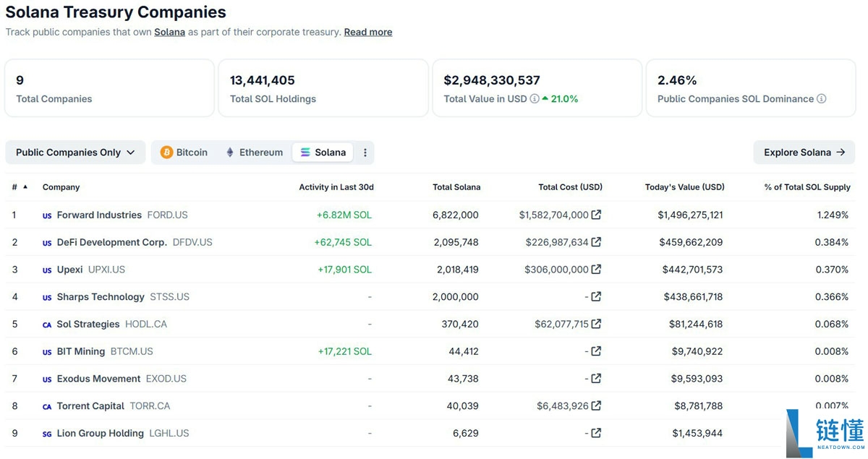Click the sort arrow next to # column
This screenshot has height=459, width=868.
click(25, 186)
